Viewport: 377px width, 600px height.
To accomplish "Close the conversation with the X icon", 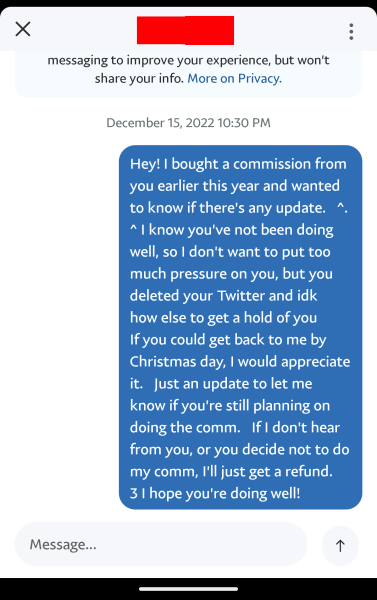I will (23, 29).
